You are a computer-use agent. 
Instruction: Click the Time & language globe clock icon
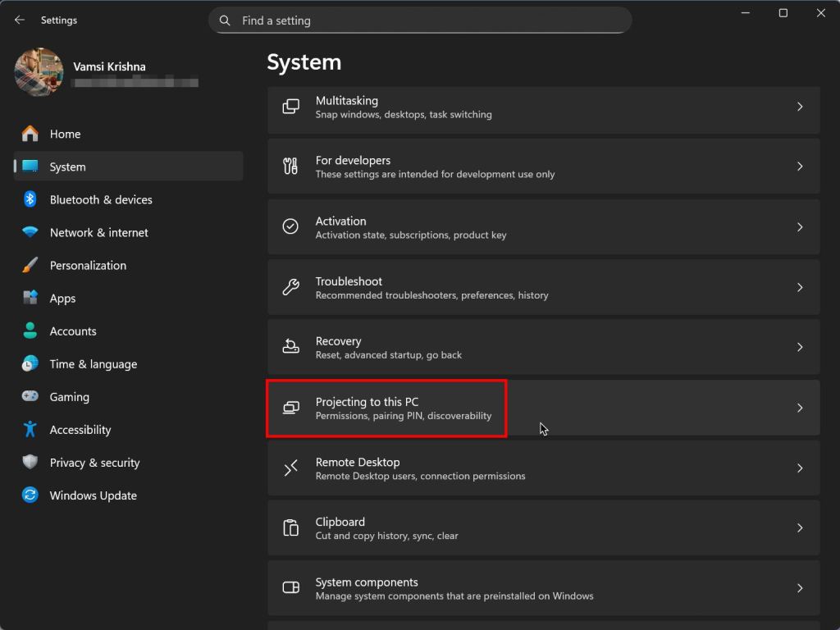(30, 363)
